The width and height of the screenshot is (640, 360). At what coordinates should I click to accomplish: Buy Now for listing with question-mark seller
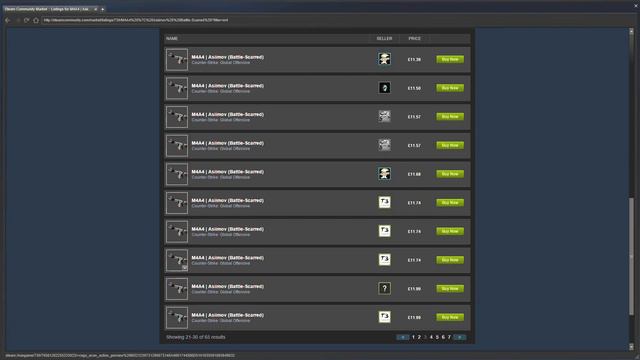pos(450,289)
